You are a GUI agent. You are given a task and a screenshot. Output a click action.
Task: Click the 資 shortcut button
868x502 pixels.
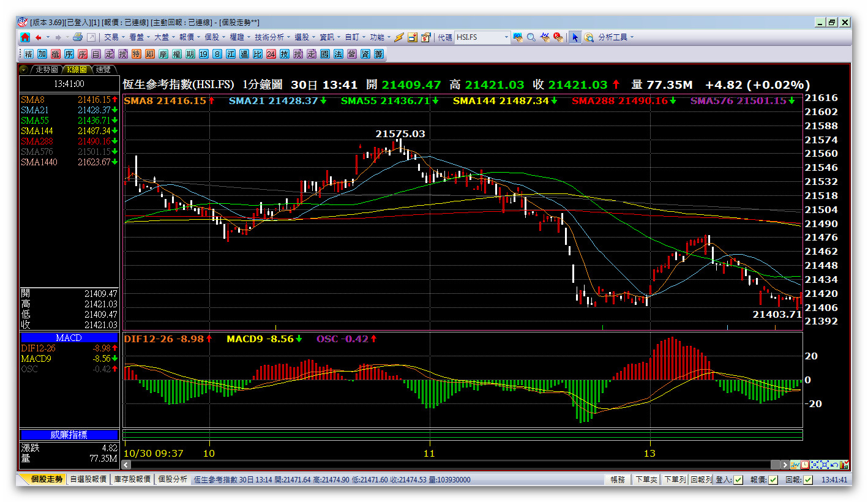click(x=365, y=54)
